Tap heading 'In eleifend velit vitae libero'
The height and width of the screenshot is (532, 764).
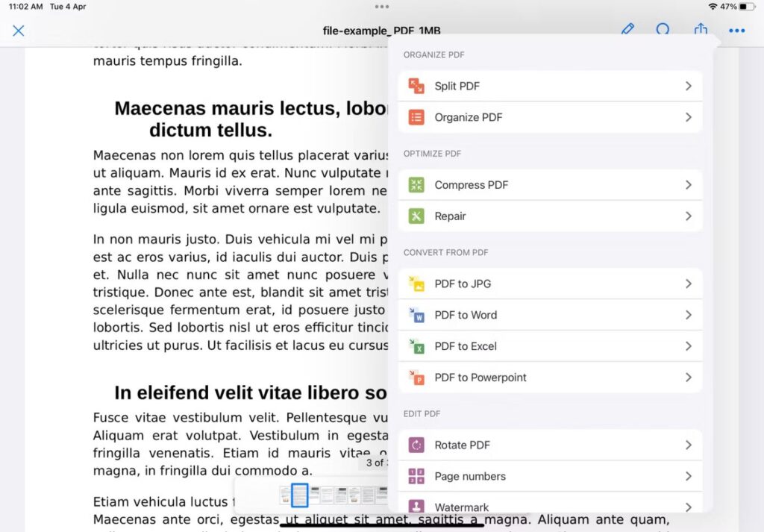tap(251, 392)
